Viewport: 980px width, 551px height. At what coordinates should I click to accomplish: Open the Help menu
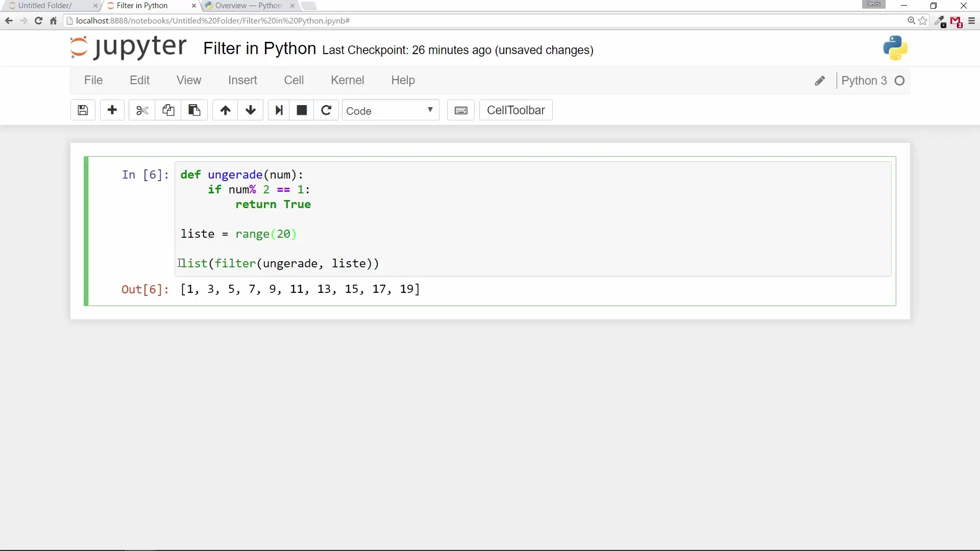pos(403,80)
